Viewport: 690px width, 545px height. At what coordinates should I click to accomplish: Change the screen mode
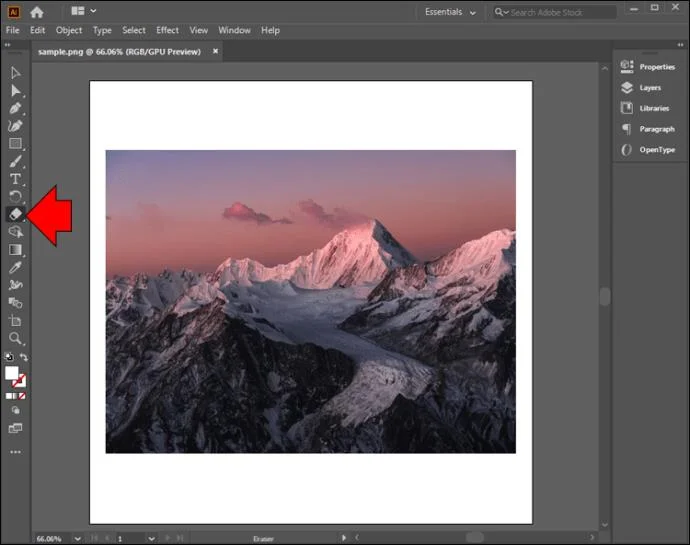point(15,428)
